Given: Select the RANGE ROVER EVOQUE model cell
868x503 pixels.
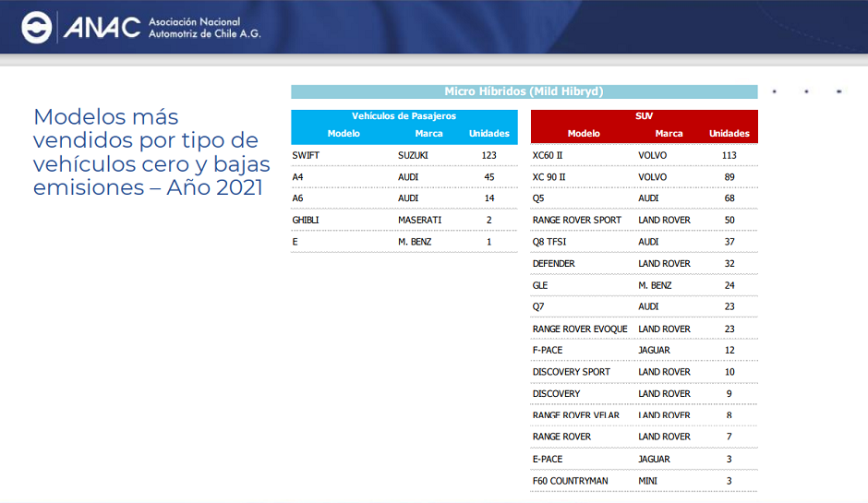Looking at the screenshot, I should click(580, 329).
